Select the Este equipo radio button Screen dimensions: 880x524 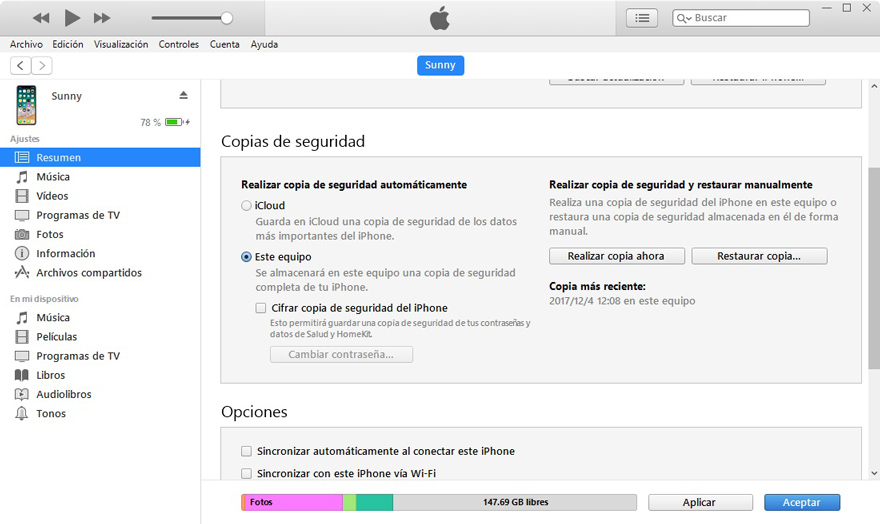point(246,257)
